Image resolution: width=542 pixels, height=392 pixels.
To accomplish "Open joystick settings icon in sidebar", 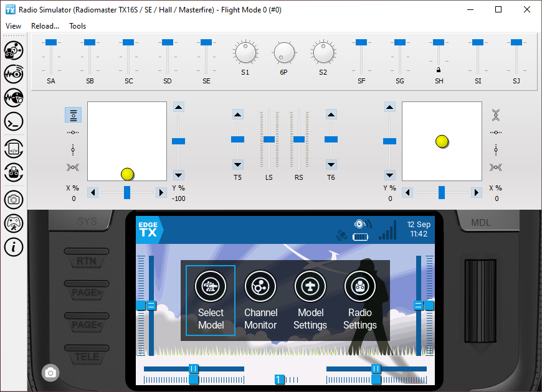I will (x=14, y=223).
